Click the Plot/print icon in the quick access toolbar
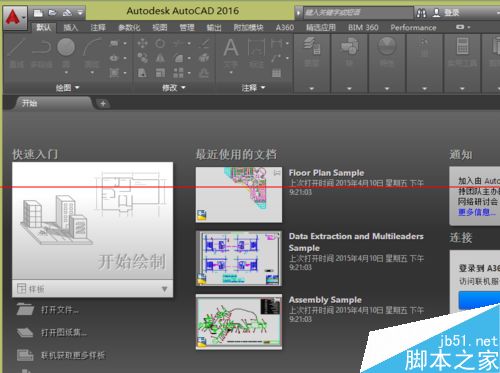The height and width of the screenshot is (373, 500). pyautogui.click(x=67, y=13)
